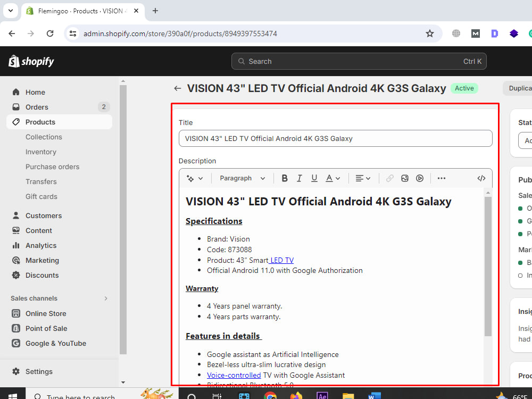
Task: Click the Shopify search bar
Action: (x=359, y=61)
